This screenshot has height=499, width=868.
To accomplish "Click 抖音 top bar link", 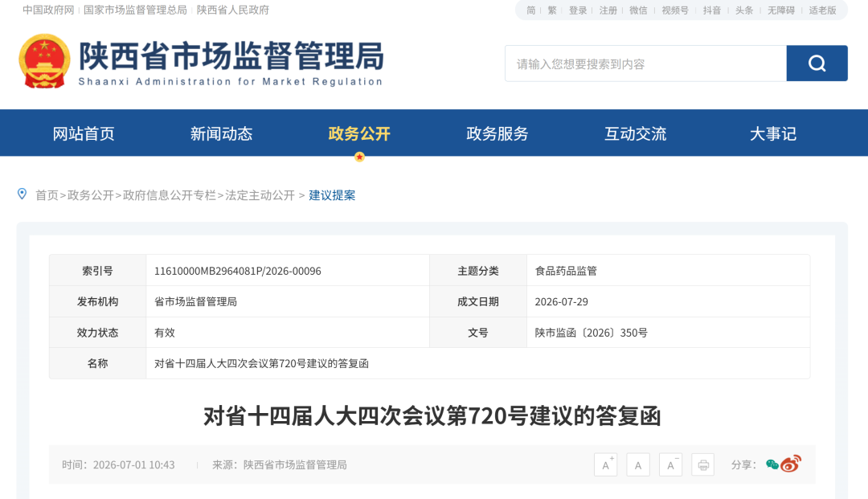I will (x=712, y=10).
